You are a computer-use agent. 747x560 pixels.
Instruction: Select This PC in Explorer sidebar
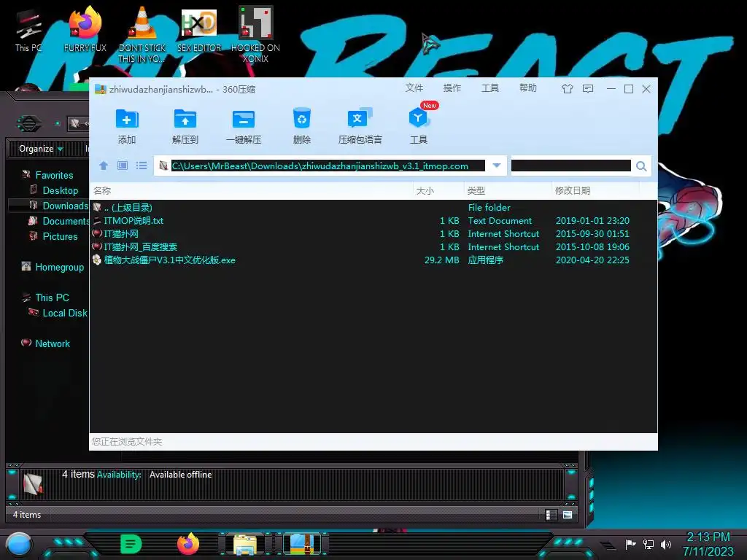coord(52,297)
